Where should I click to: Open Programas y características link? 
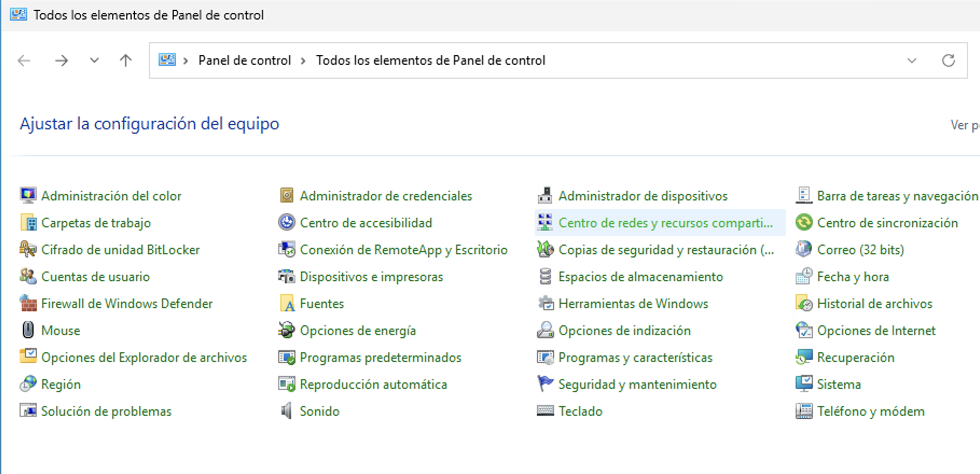click(x=635, y=357)
